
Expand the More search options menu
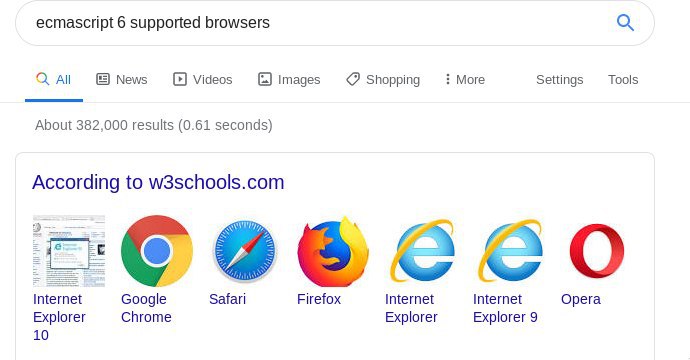point(465,80)
